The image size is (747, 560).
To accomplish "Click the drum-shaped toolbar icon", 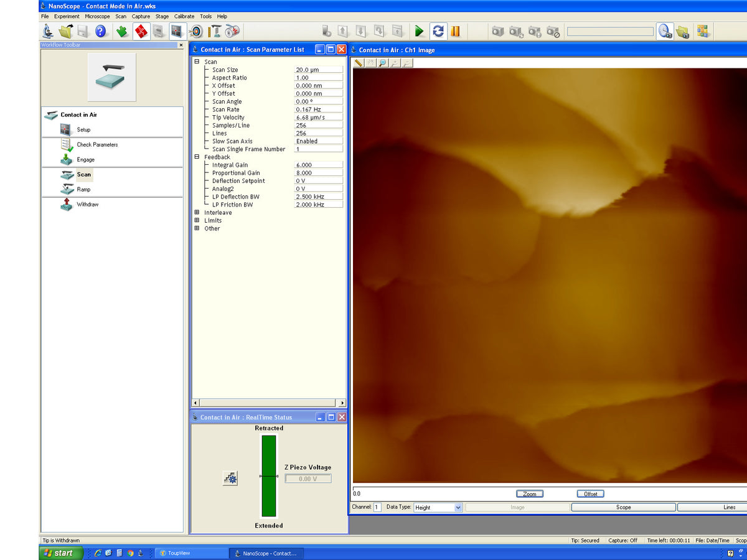I will click(232, 31).
